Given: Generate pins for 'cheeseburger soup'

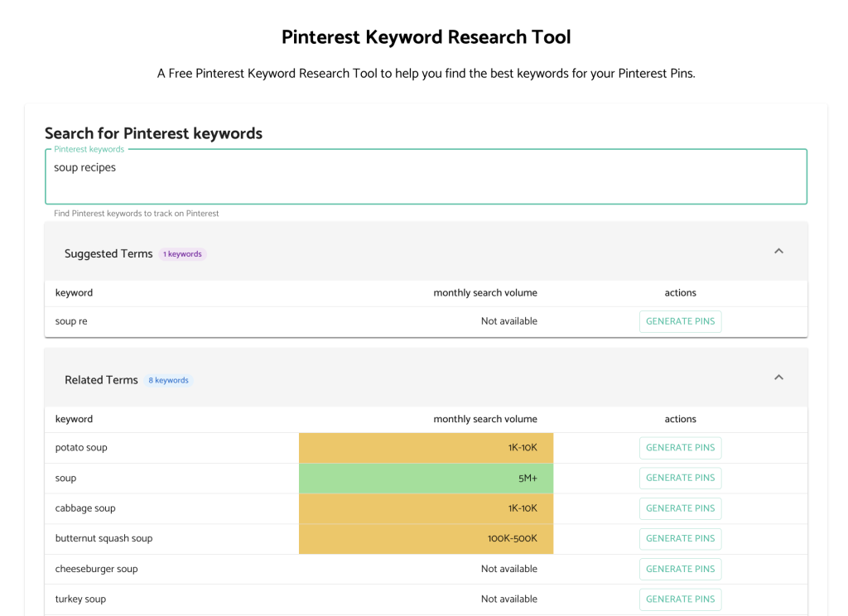Looking at the screenshot, I should point(680,569).
